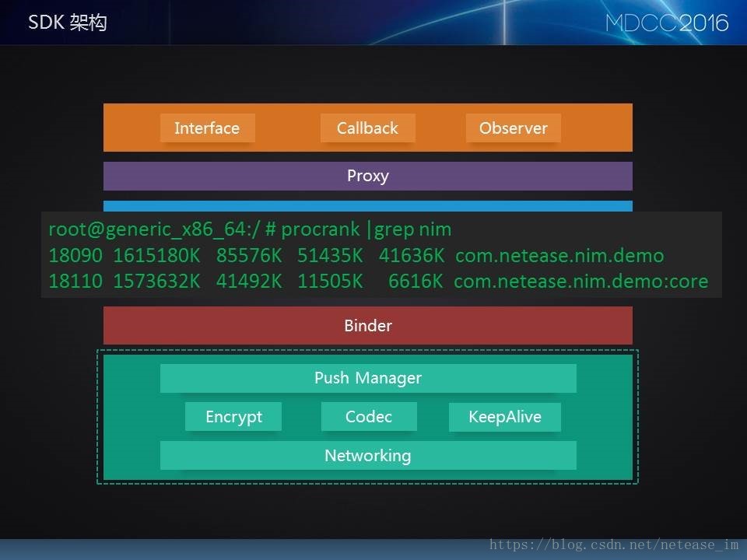This screenshot has width=747, height=560.
Task: Select the Observer box
Action: point(513,128)
